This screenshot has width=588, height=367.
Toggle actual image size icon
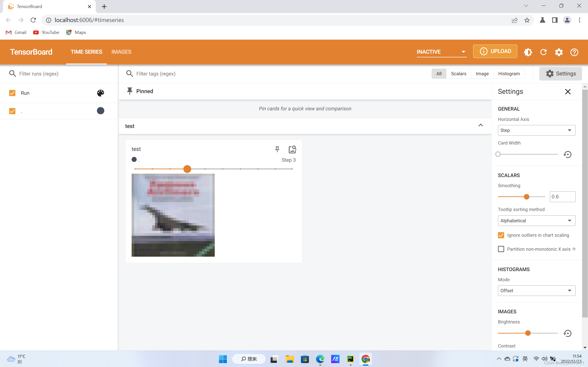tap(292, 149)
